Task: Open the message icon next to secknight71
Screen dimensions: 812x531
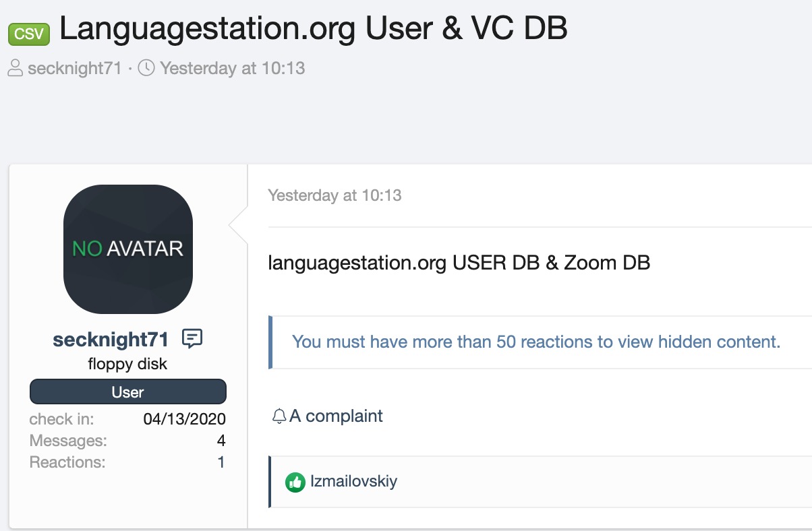Action: [192, 338]
